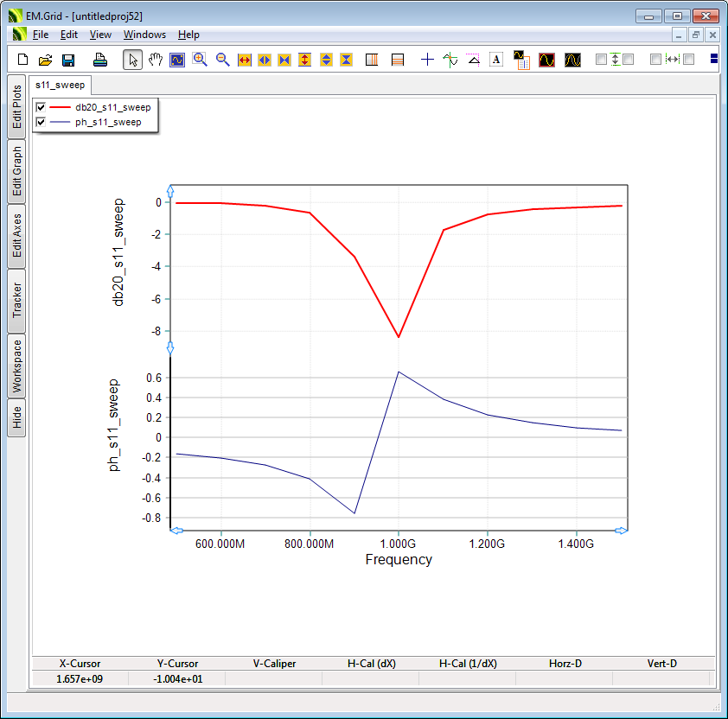Screen dimensions: 728x719
Task: Select the crosshair cursor tool
Action: pos(427,60)
